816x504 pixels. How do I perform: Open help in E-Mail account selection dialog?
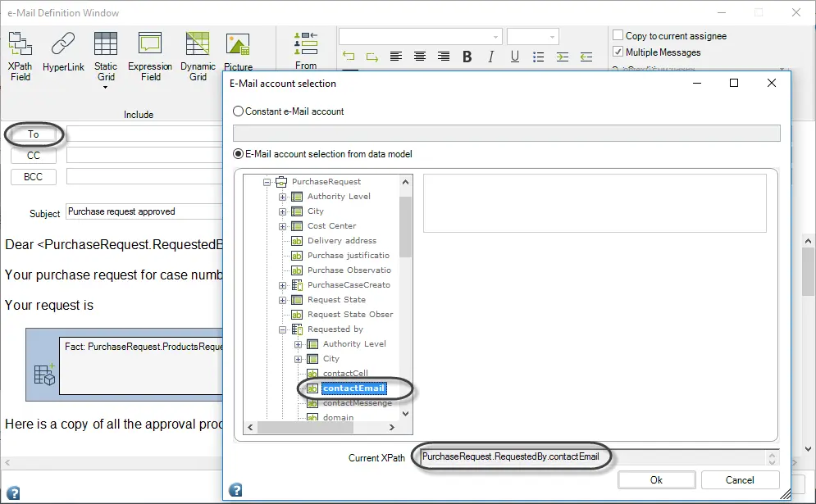[x=235, y=489]
